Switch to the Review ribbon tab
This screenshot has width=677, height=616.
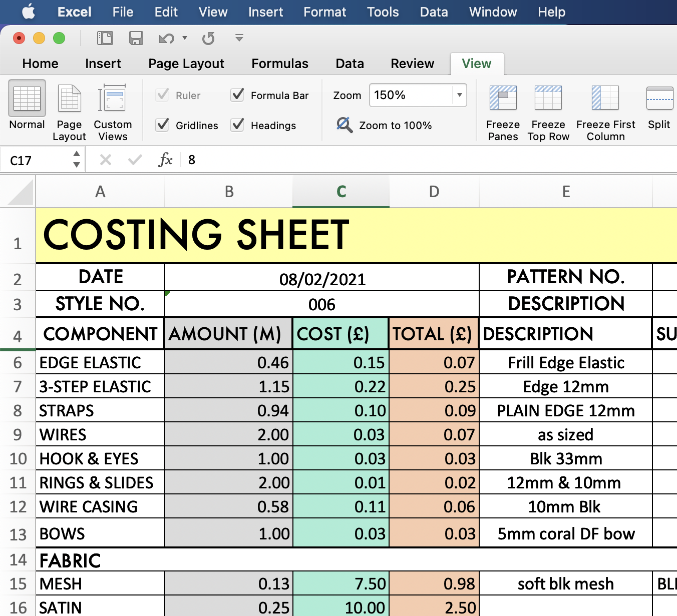(413, 64)
